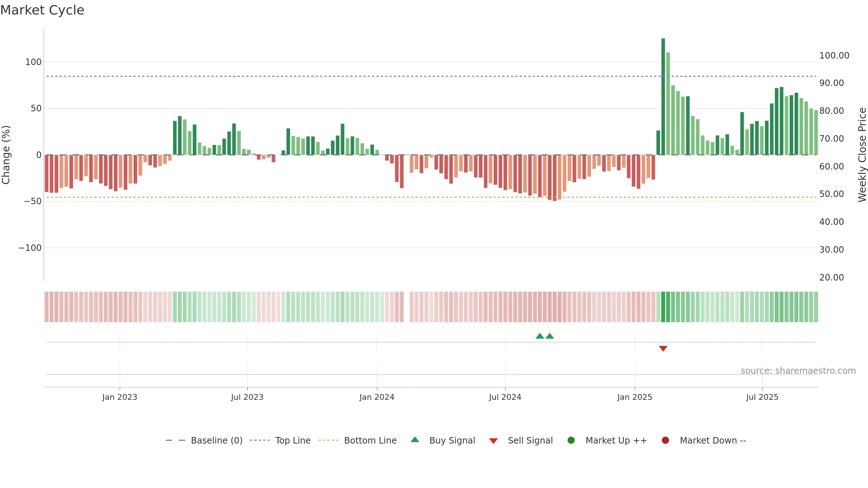Viewport: 868px width, 488px height.
Task: Click the Jul 2025 x-axis label
Action: click(x=762, y=397)
